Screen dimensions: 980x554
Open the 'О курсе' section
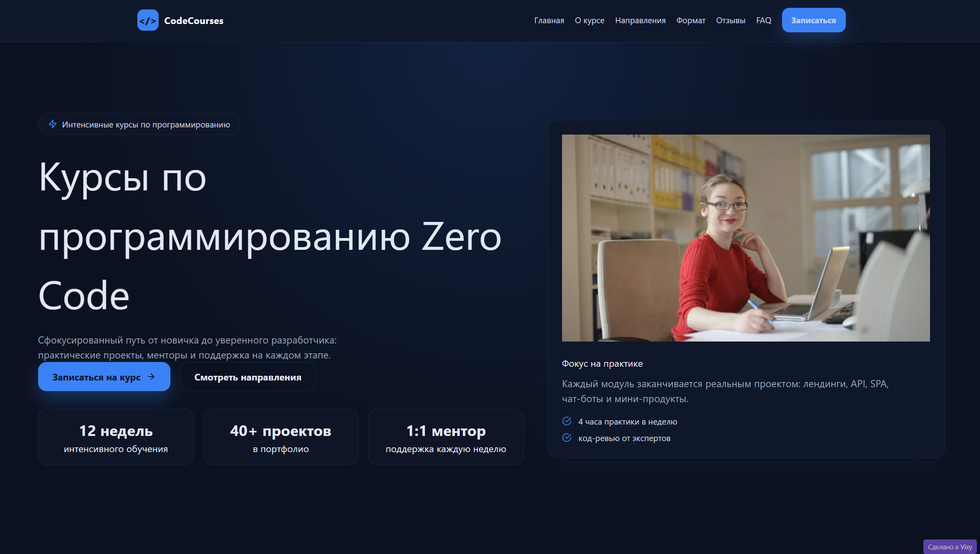589,20
